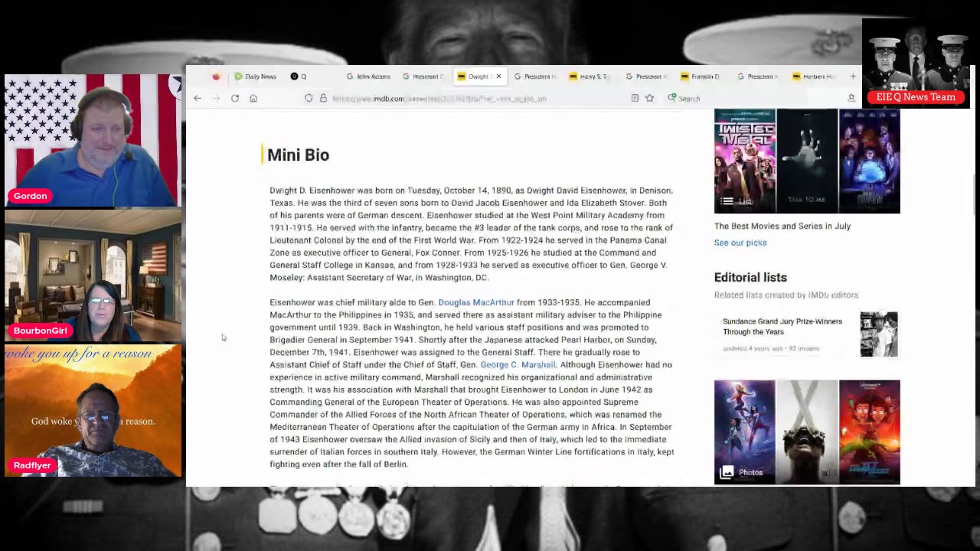The height and width of the screenshot is (551, 980).
Task: Click the shield tracking protection icon
Action: [x=309, y=98]
